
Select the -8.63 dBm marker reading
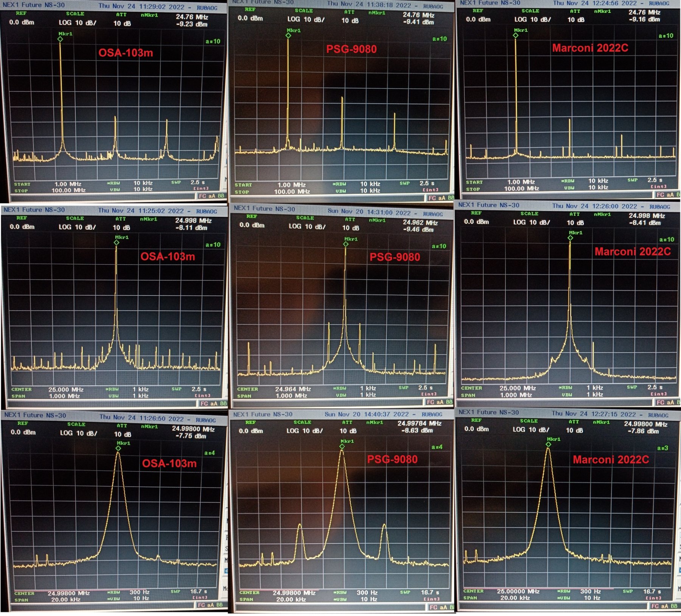[x=417, y=430]
